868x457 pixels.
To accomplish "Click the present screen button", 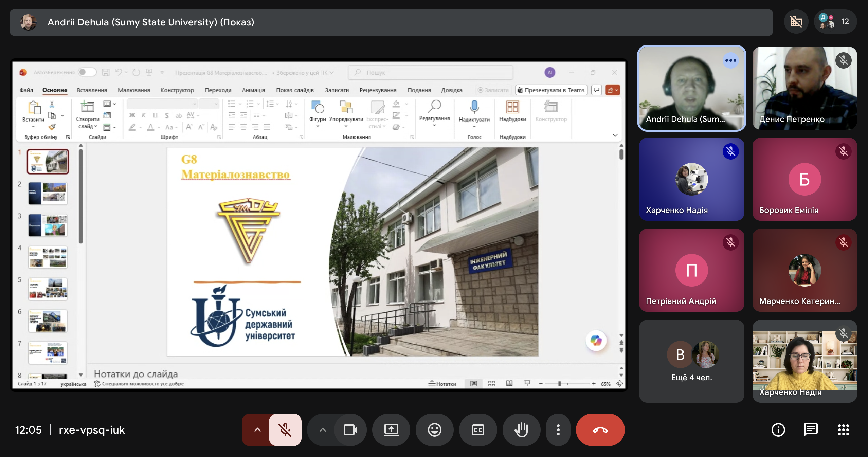I will point(391,430).
